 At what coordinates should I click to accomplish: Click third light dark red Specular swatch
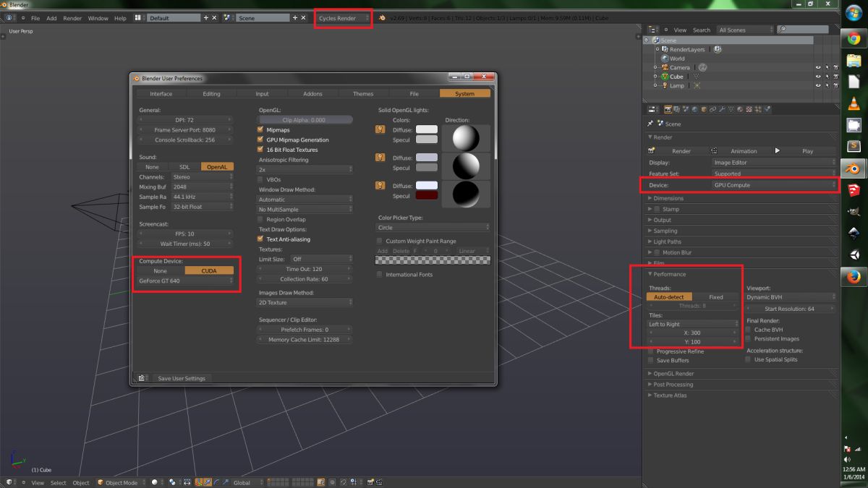tap(426, 196)
